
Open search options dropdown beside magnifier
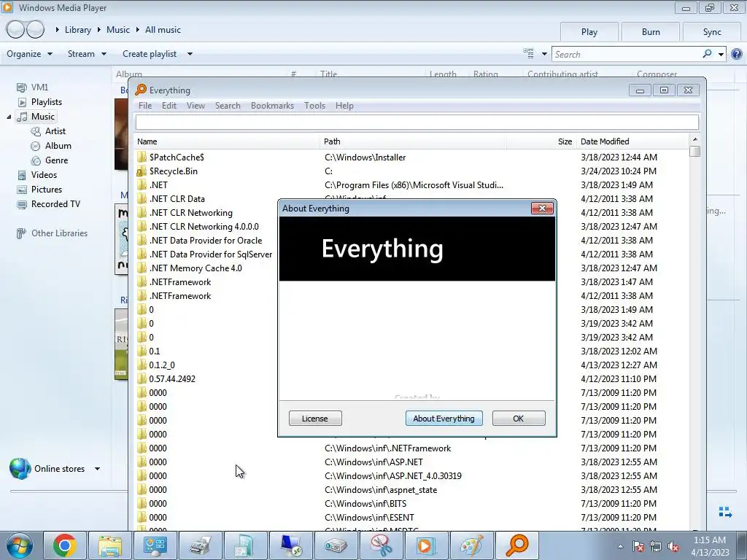[x=721, y=54]
